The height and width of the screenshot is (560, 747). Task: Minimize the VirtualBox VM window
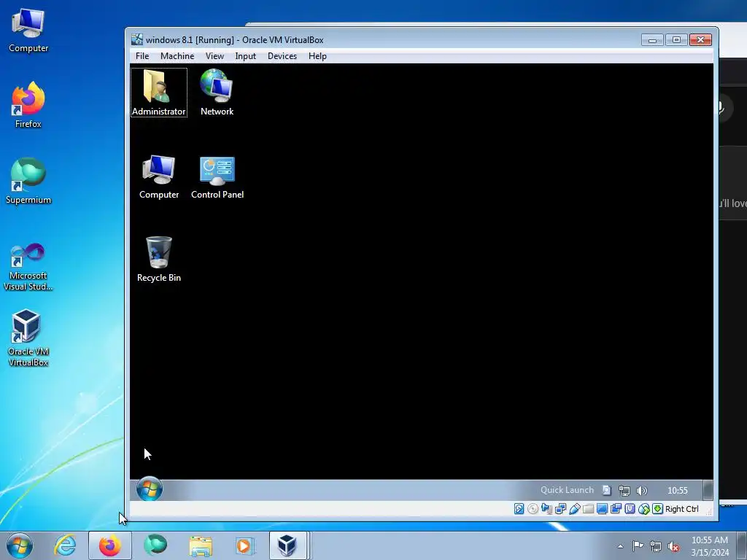[652, 40]
